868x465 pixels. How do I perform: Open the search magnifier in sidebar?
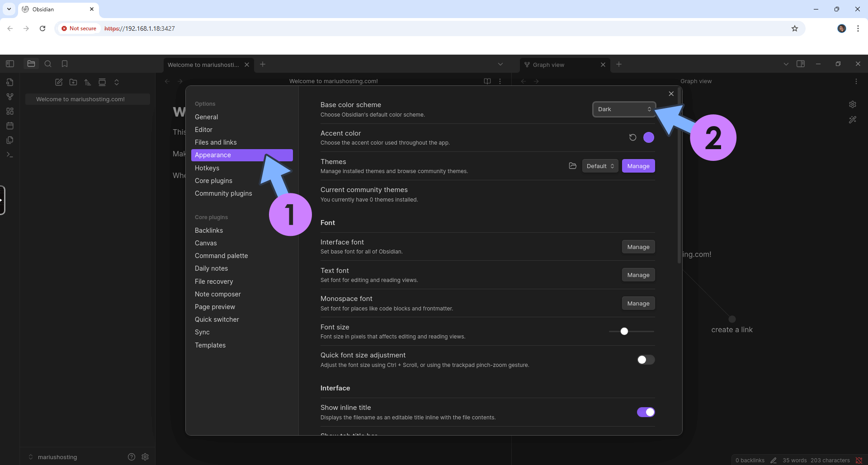point(48,64)
